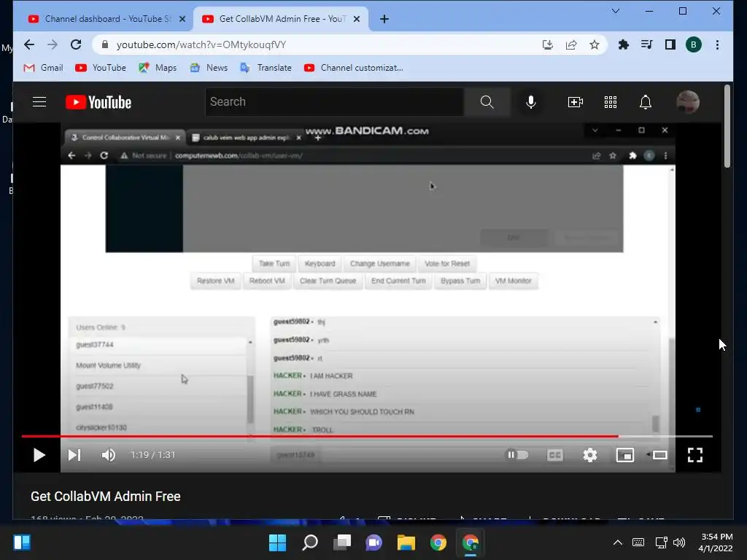The image size is (747, 560).
Task: Close the Get CollabVM Admin Free tab
Action: click(356, 19)
